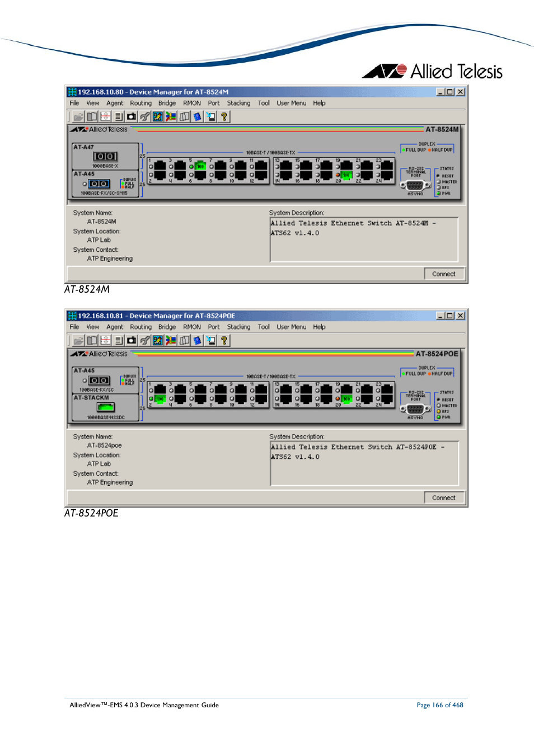The height and width of the screenshot is (756, 534).
Task: Click 'AT-8524poe' system name text
Action: click(104, 445)
